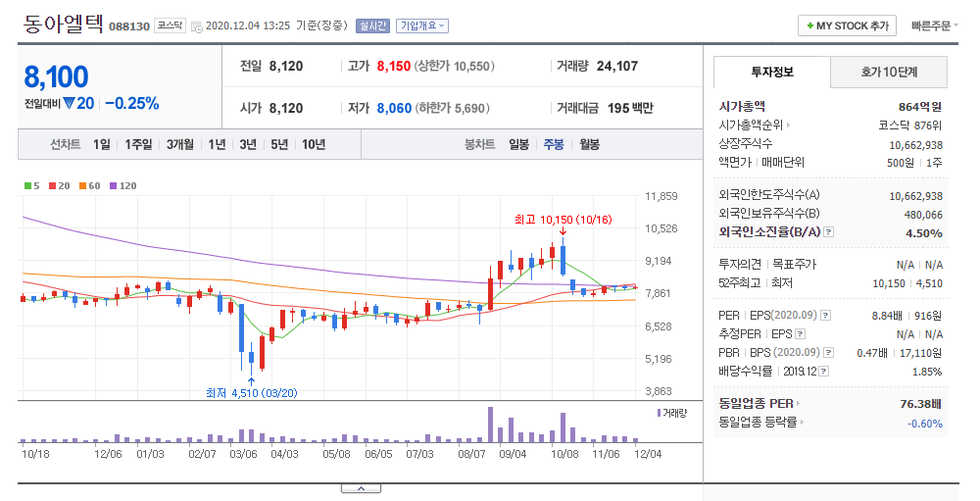Click the current price 8,100
Screen dimensions: 980x501
[56, 77]
